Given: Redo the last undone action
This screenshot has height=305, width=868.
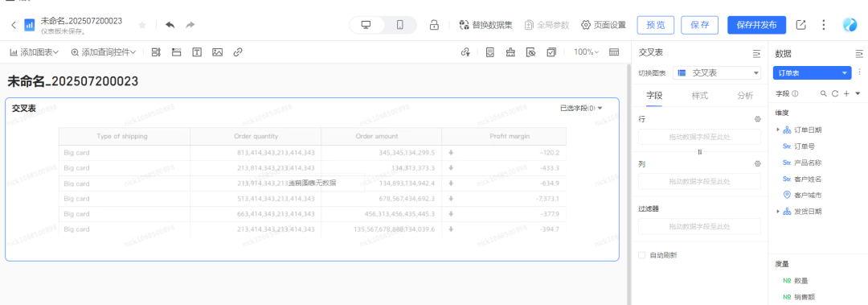Looking at the screenshot, I should pos(190,25).
